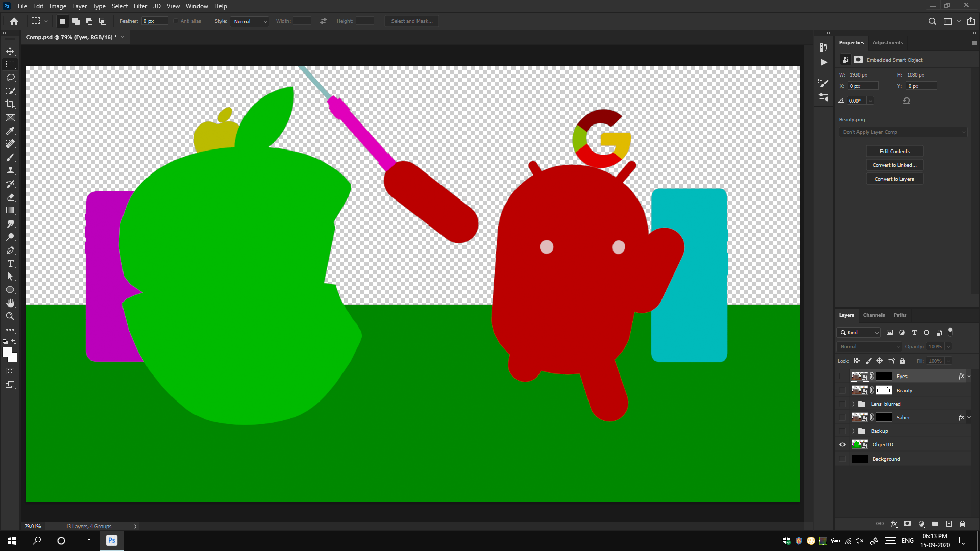Show the Eyes layer visibility
980x551 pixels.
click(842, 376)
